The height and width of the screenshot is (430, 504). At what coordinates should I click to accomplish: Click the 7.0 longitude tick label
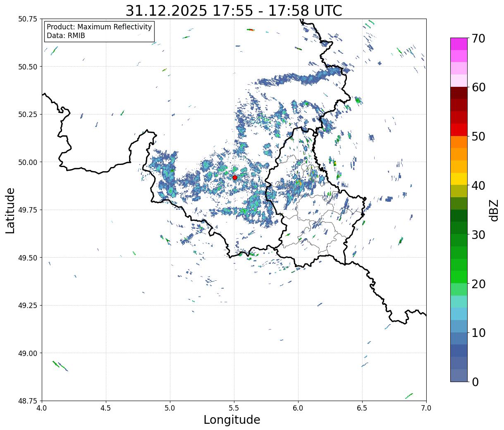coord(426,408)
